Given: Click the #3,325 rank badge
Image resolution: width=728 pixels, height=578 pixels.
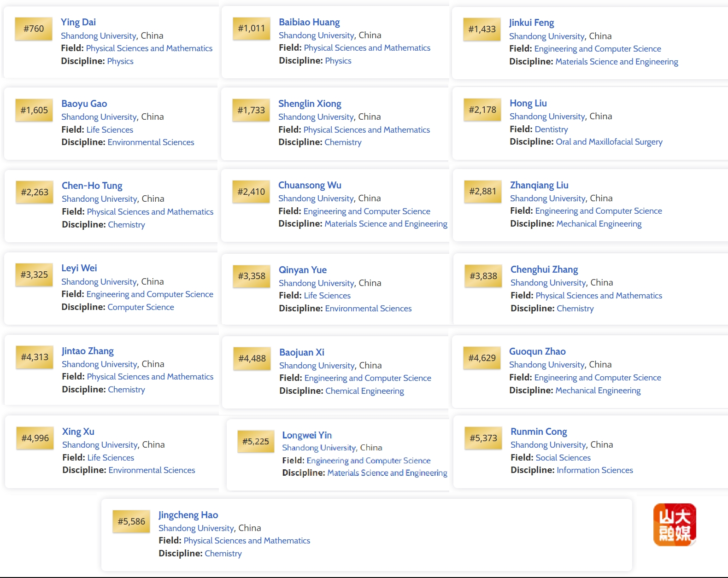Looking at the screenshot, I should (34, 275).
